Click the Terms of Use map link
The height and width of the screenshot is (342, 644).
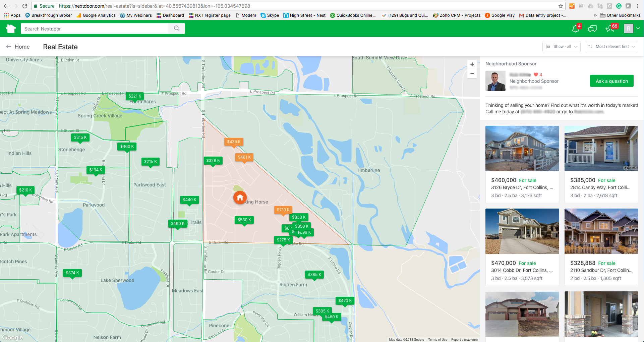(437, 340)
